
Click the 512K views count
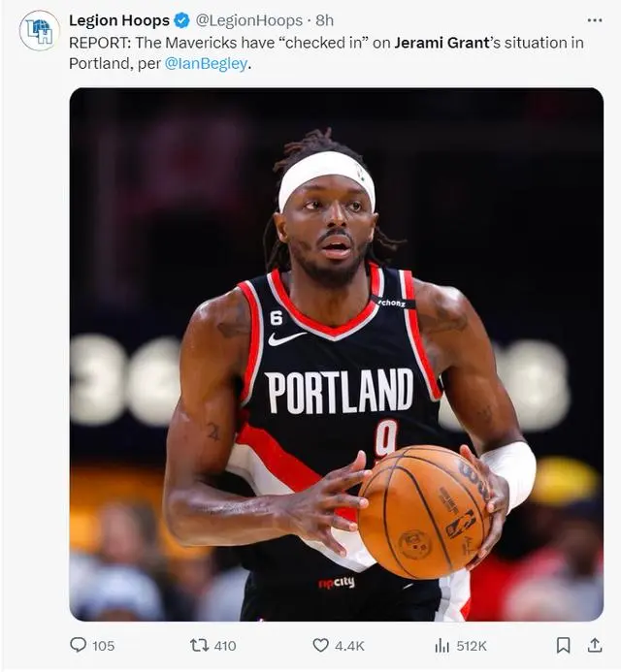[472, 646]
